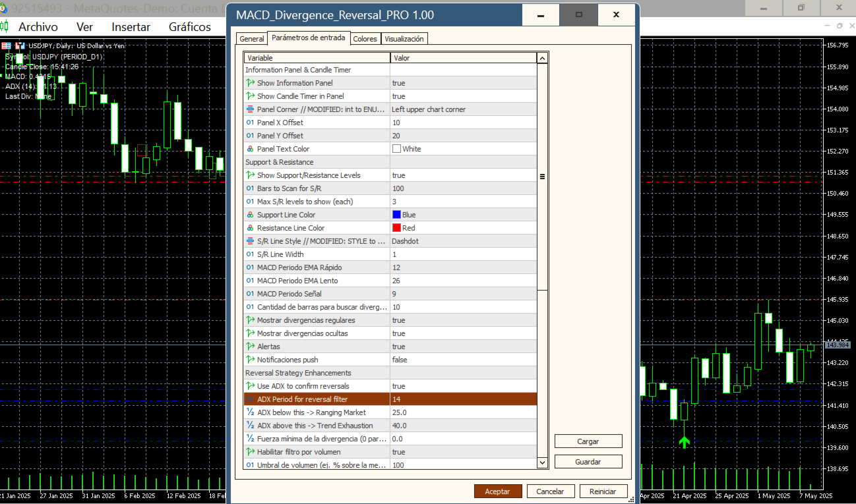Click the parameter list scrollbar down arrow
856x504 pixels.
tap(542, 463)
